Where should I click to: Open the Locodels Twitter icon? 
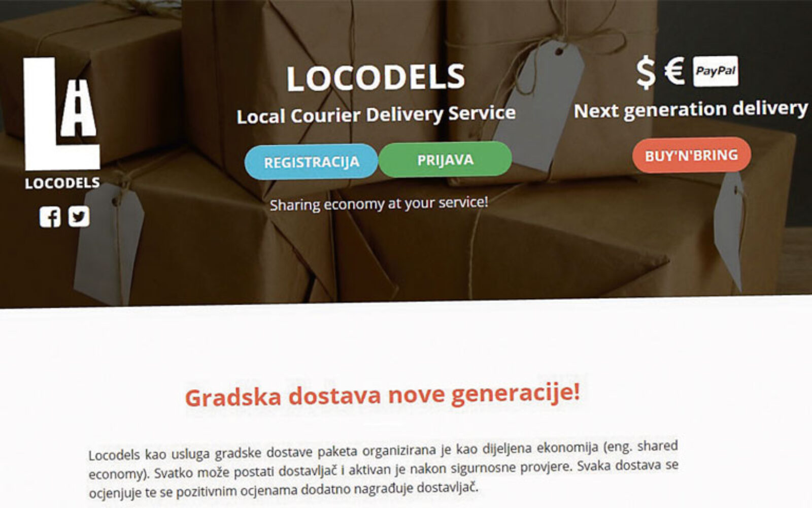[x=79, y=216]
